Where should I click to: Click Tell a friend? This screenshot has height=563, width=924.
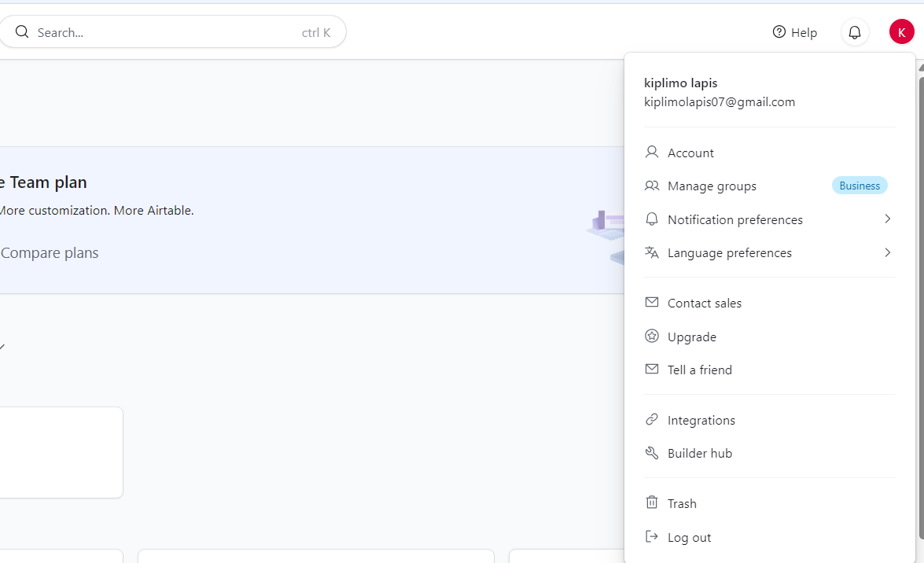699,370
